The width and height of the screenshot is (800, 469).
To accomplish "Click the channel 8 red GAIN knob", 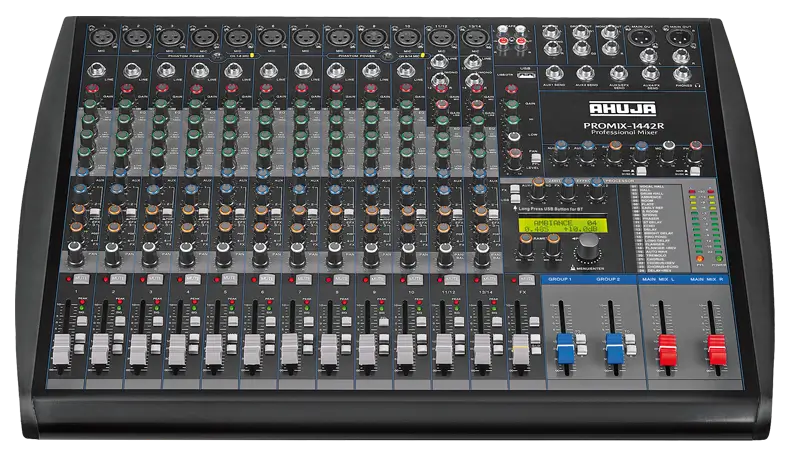I will (x=335, y=90).
